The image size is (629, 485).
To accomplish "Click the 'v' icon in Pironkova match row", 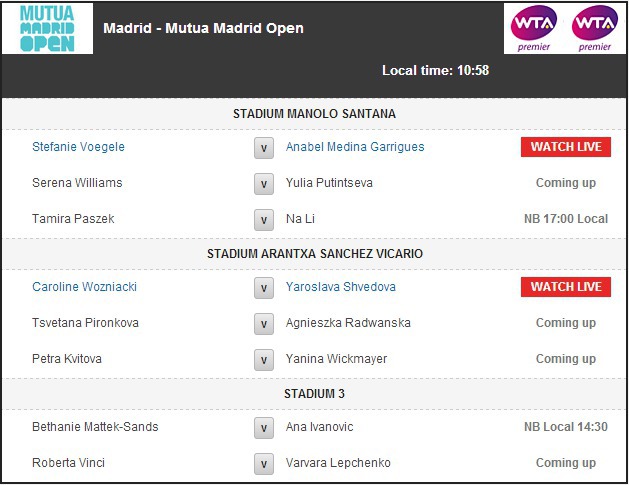I will click(x=264, y=324).
